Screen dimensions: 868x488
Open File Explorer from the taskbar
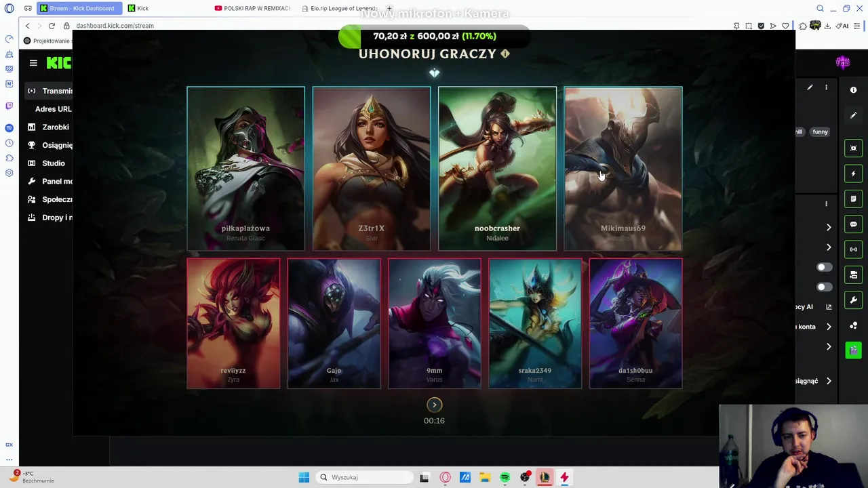click(485, 477)
